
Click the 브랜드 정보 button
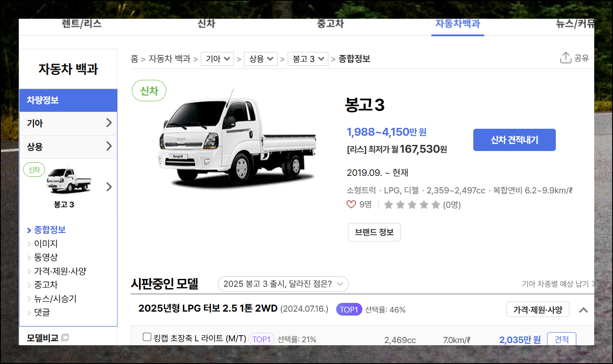coord(374,232)
